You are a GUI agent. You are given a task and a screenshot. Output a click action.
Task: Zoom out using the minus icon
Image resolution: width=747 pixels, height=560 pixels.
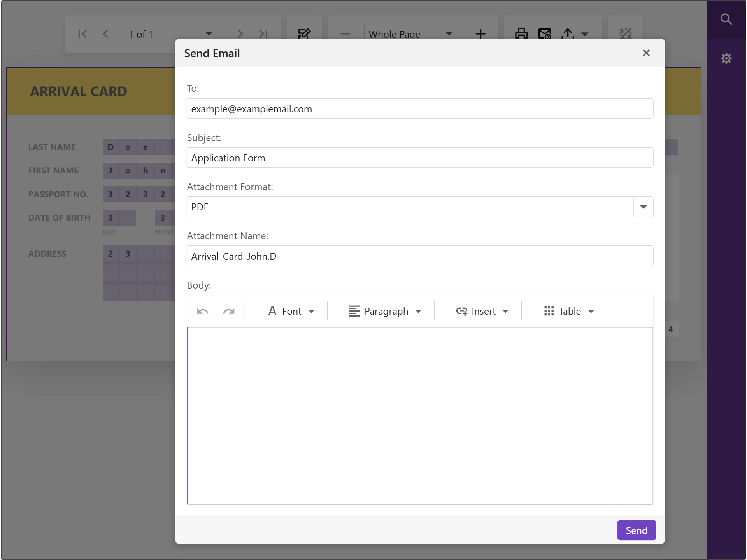coord(345,34)
